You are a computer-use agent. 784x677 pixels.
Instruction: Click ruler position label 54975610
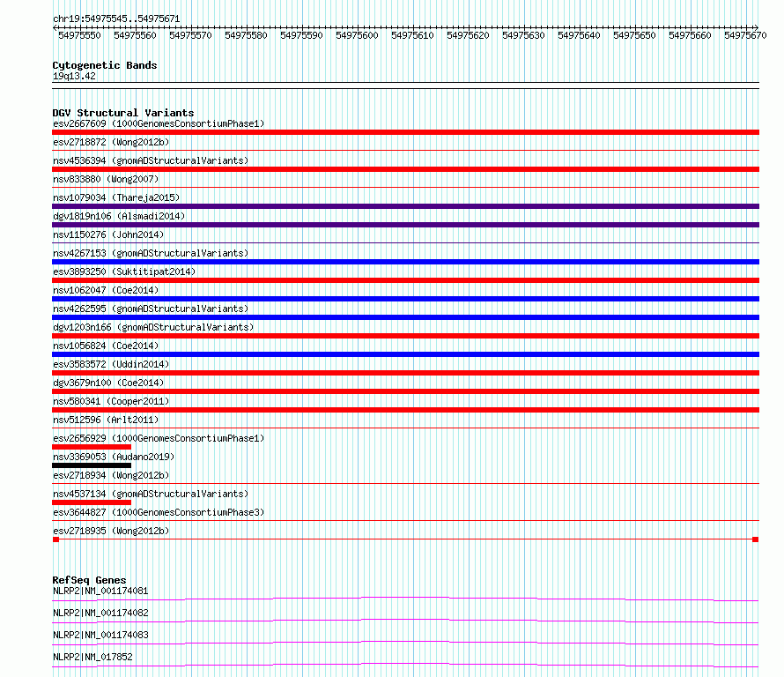tap(412, 35)
